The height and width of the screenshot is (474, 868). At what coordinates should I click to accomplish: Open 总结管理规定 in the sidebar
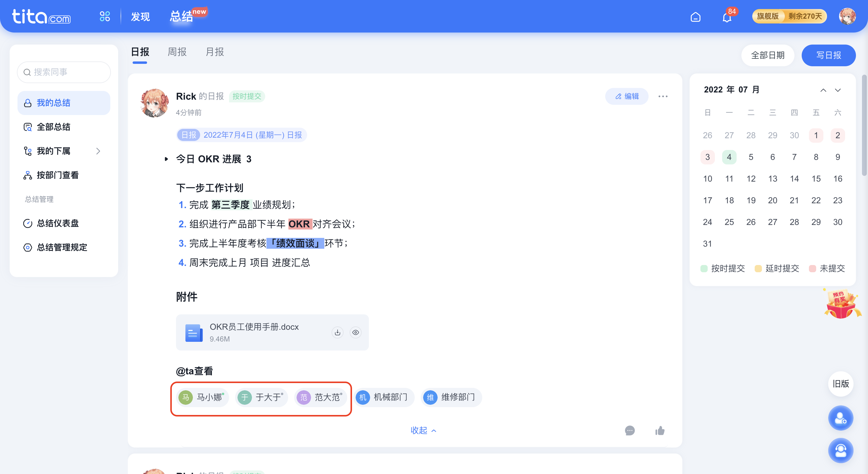coord(64,248)
